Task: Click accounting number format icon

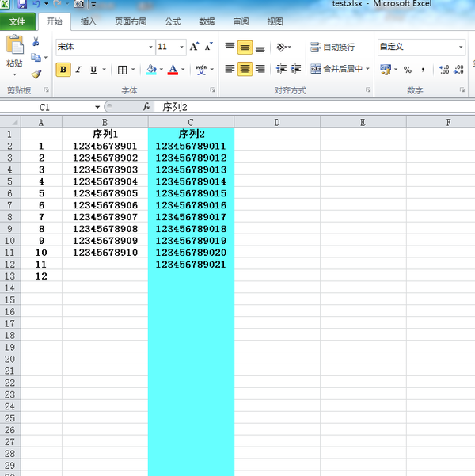Action: 386,70
